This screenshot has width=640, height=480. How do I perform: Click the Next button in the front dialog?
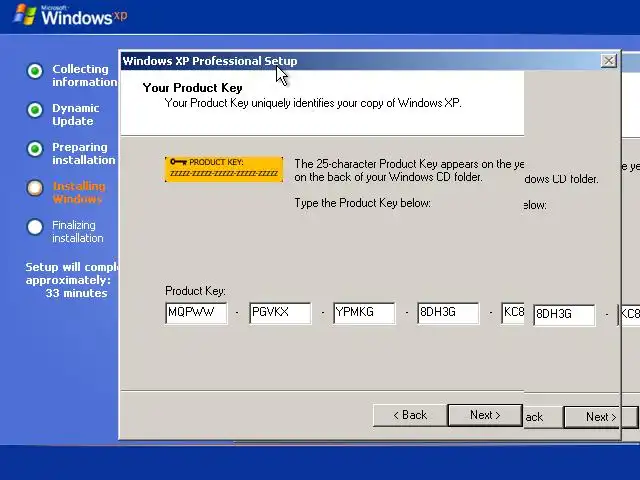(485, 415)
